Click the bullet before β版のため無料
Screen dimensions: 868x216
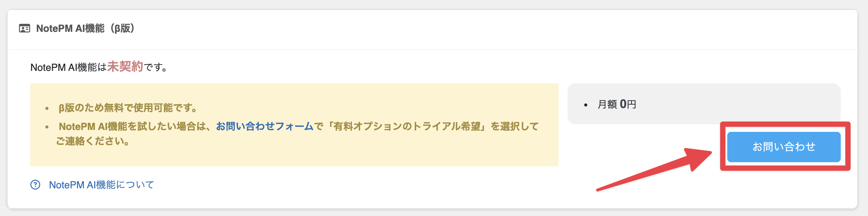tap(47, 109)
